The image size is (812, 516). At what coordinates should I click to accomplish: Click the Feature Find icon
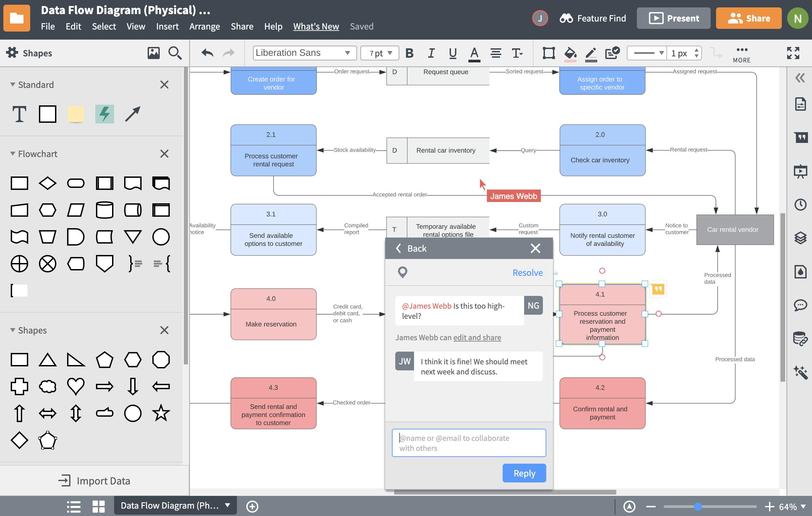click(565, 18)
